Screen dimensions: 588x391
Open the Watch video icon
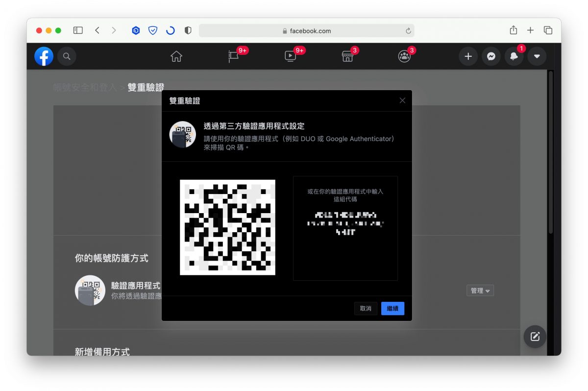pos(290,56)
